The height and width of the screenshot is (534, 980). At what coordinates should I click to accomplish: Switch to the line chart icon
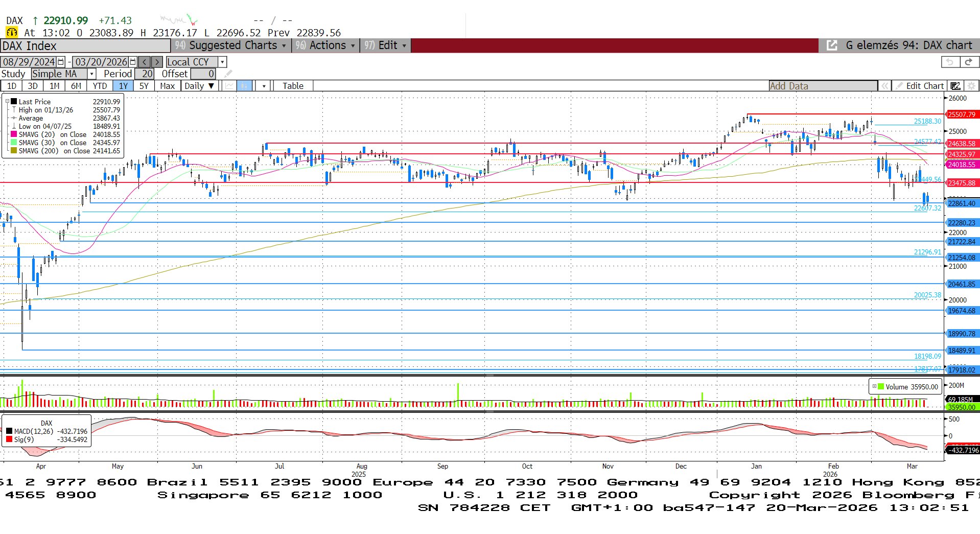coord(229,86)
